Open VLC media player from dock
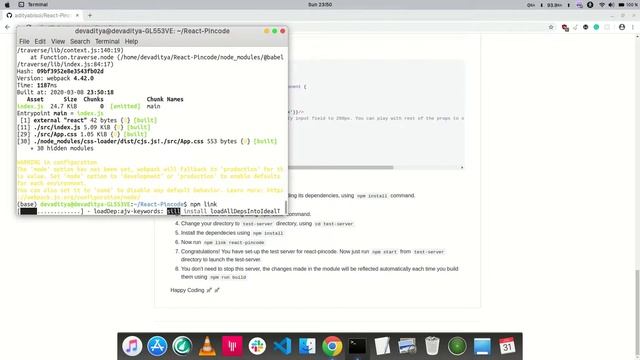The width and height of the screenshot is (640, 360). coord(207,346)
